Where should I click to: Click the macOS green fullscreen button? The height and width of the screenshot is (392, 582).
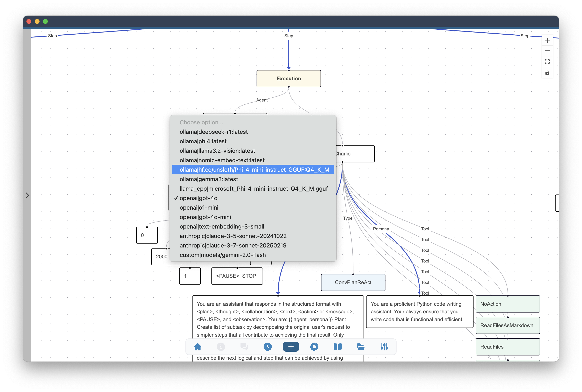(45, 21)
